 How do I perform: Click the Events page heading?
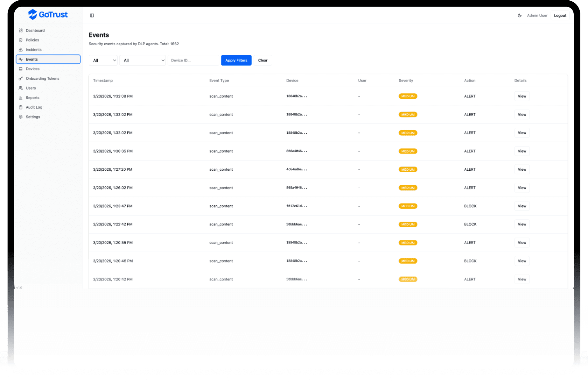click(99, 35)
